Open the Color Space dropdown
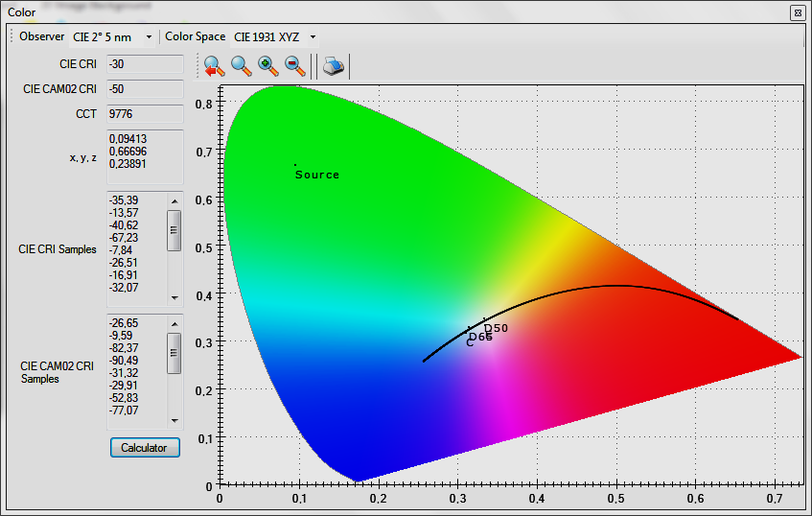Image resolution: width=812 pixels, height=516 pixels. coord(274,37)
